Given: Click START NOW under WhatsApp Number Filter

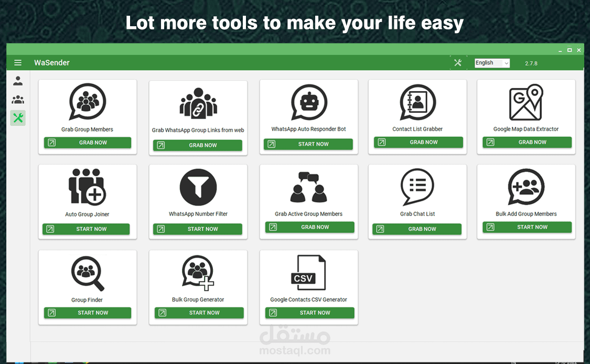Looking at the screenshot, I should [x=198, y=229].
